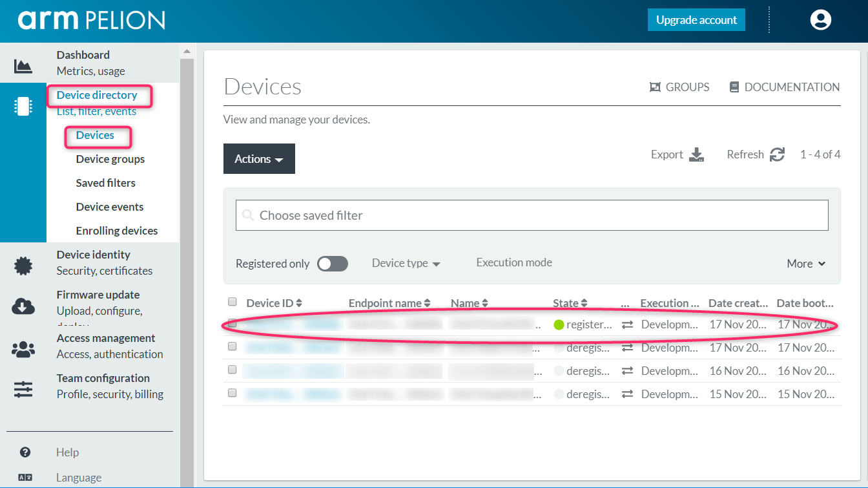Click the Execution mode column header
The width and height of the screenshot is (868, 488).
[670, 303]
